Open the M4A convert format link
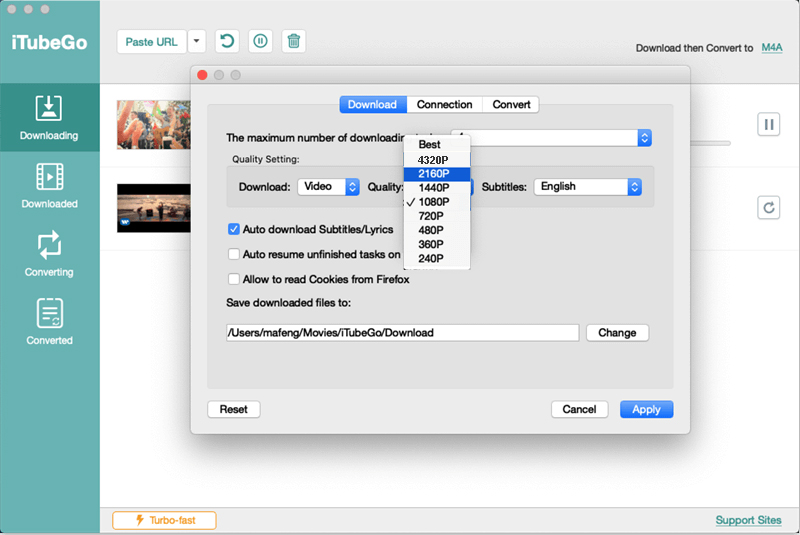Screen dimensions: 800x535 (771, 47)
